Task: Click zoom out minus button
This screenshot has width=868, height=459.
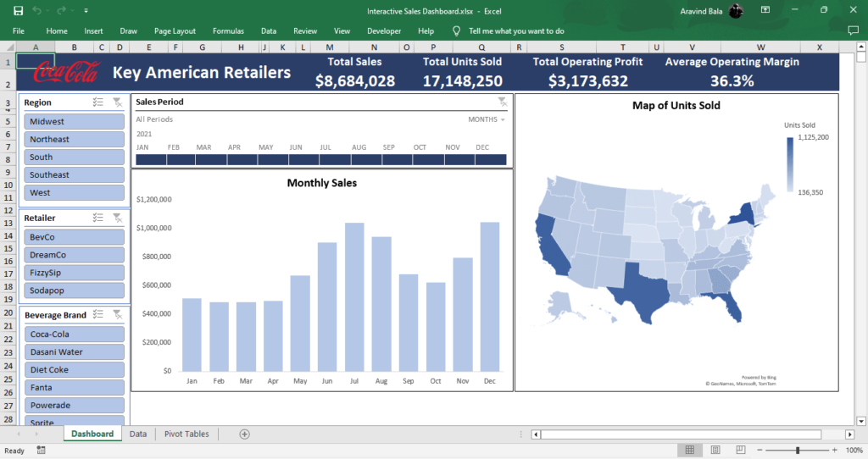Action: [760, 451]
